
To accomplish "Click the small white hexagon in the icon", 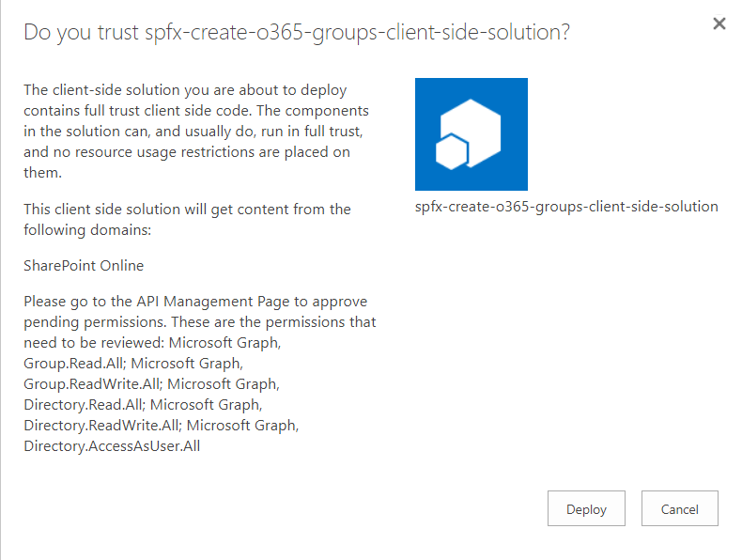I will point(452,152).
